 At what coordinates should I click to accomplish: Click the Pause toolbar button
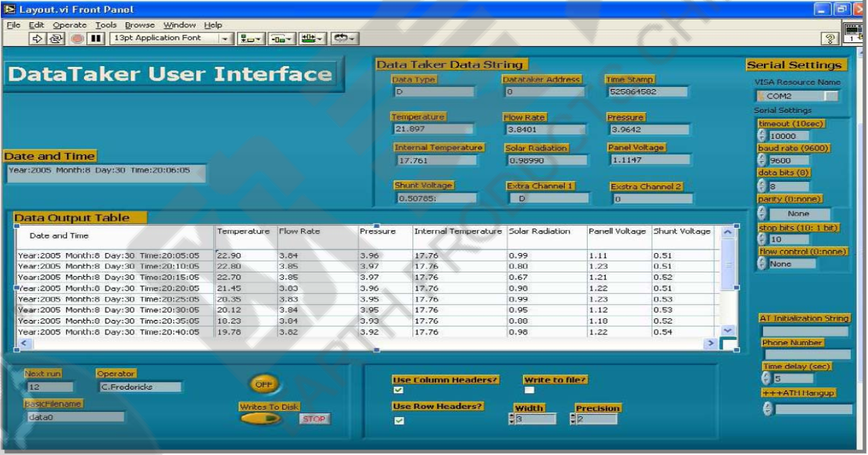pyautogui.click(x=94, y=38)
